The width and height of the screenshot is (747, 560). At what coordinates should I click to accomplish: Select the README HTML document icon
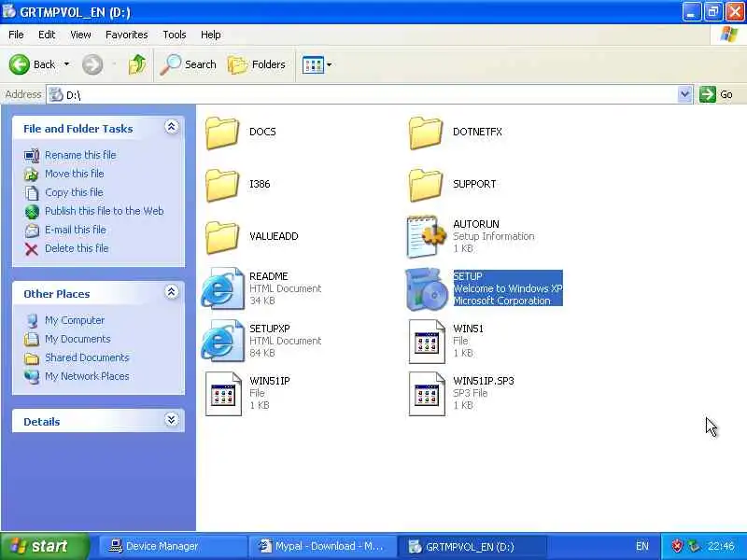click(222, 288)
